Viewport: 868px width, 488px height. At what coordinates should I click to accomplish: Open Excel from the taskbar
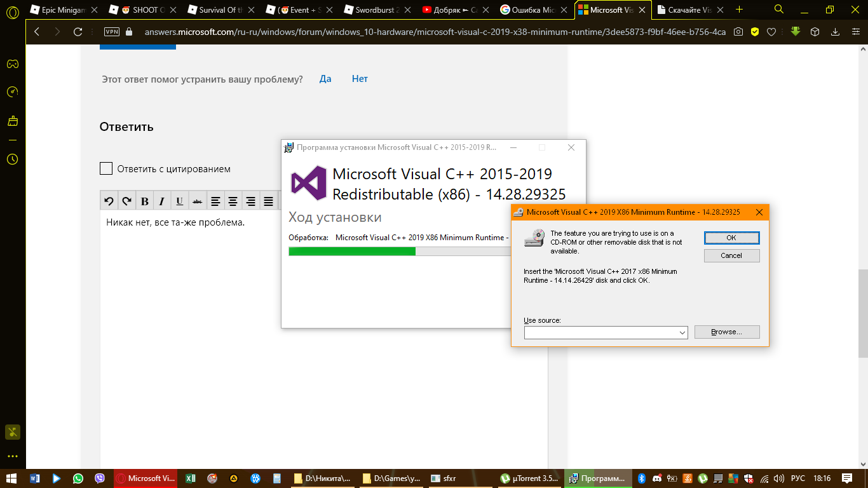point(189,478)
